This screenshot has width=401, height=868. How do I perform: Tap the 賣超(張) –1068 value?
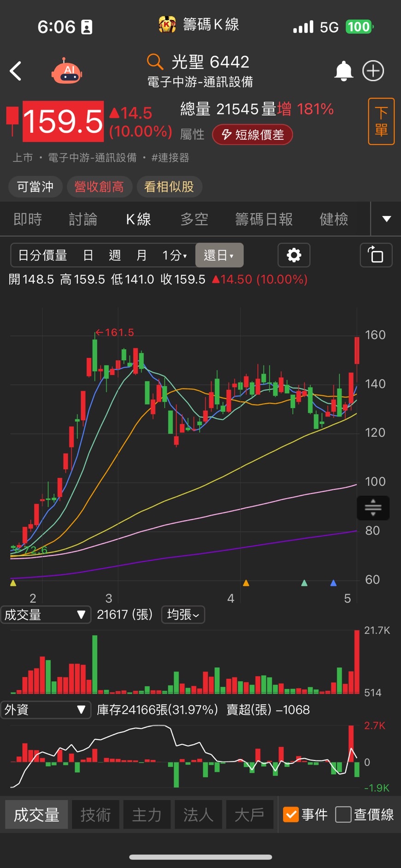pyautogui.click(x=268, y=710)
